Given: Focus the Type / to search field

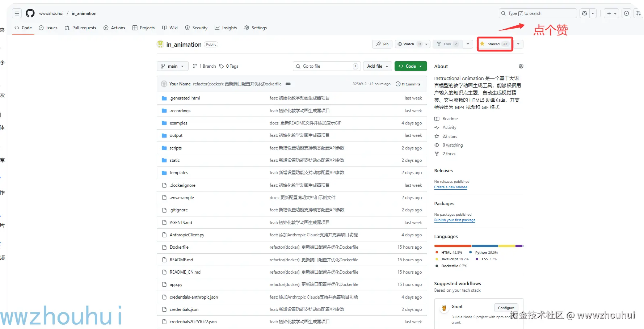Looking at the screenshot, I should tap(538, 13).
